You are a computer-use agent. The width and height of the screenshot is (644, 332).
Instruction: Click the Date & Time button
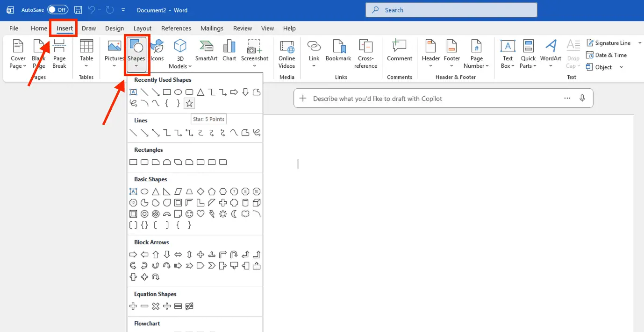tap(606, 55)
